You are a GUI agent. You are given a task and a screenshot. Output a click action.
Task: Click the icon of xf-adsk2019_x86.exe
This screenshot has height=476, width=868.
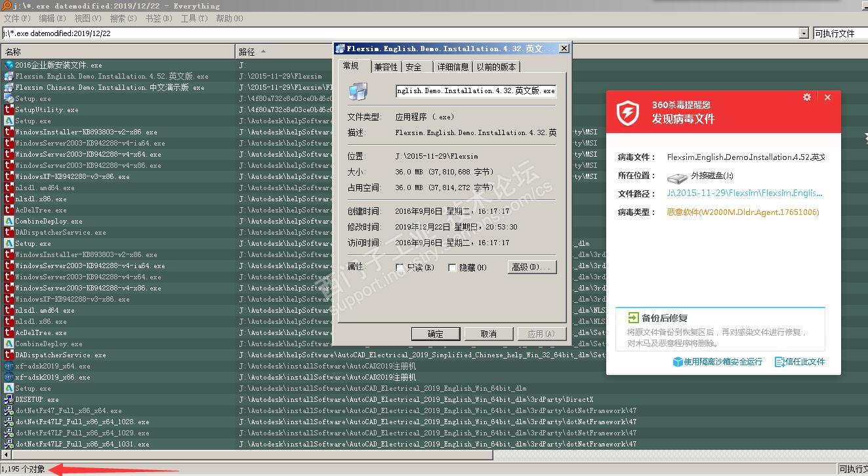pyautogui.click(x=9, y=377)
